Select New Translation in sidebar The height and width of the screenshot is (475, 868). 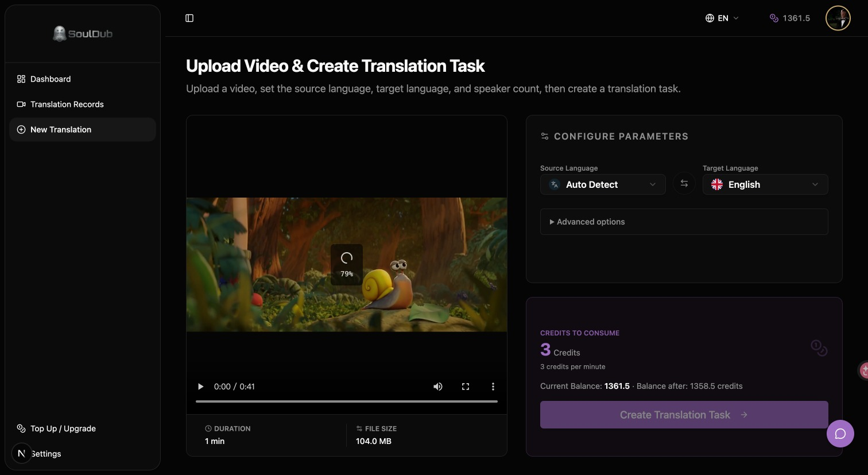[x=83, y=130]
